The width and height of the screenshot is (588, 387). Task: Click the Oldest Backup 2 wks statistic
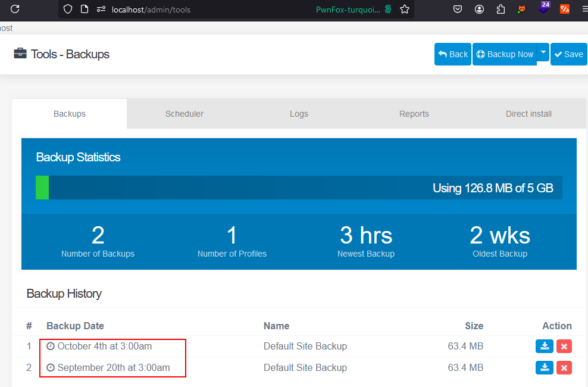(500, 241)
